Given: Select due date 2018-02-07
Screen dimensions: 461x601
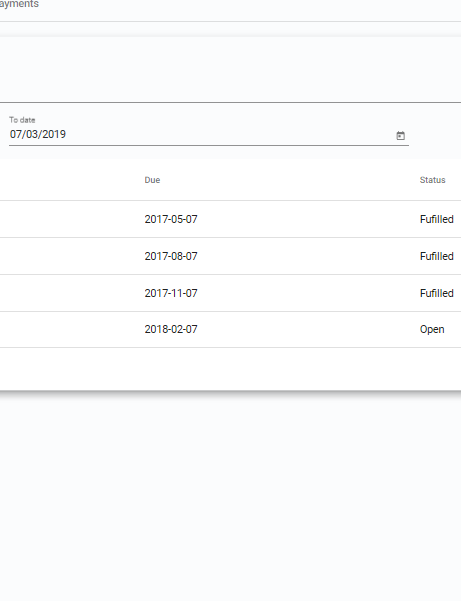Looking at the screenshot, I should click(x=171, y=329).
